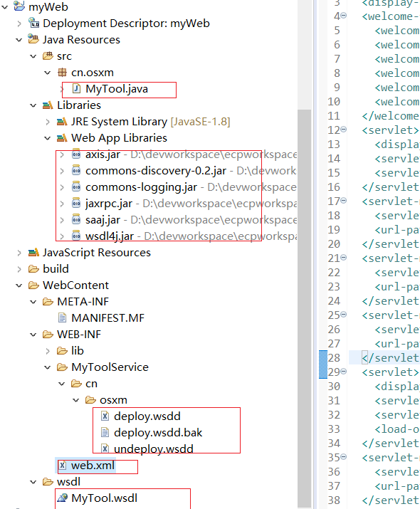Screen dimensions: 420x509
Task: Click the project explorer vertical scrollbar
Action: point(305,308)
